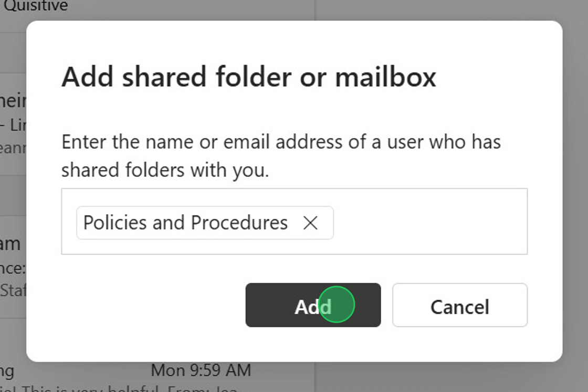The width and height of the screenshot is (588, 392).
Task: Select the Policies and Procedures recipient chip
Action: 185,223
